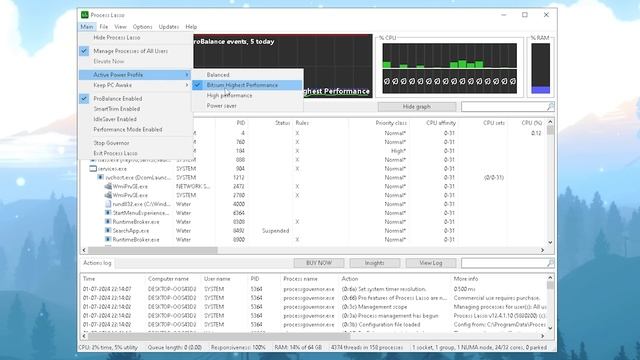Click the View Log button
Screen dimensions: 640x360
tap(431, 263)
